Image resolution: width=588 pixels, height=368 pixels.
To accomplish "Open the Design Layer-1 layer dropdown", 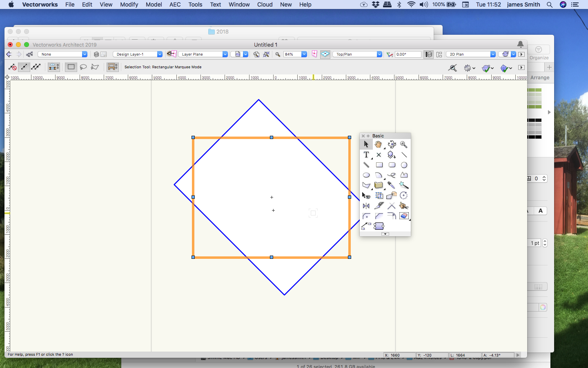I will (138, 54).
